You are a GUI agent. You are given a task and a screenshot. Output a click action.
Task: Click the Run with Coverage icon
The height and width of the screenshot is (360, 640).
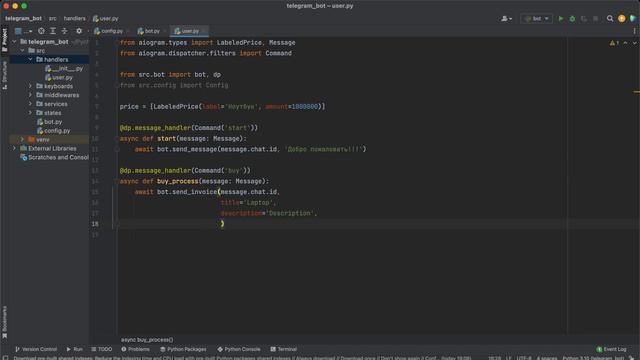(584, 19)
